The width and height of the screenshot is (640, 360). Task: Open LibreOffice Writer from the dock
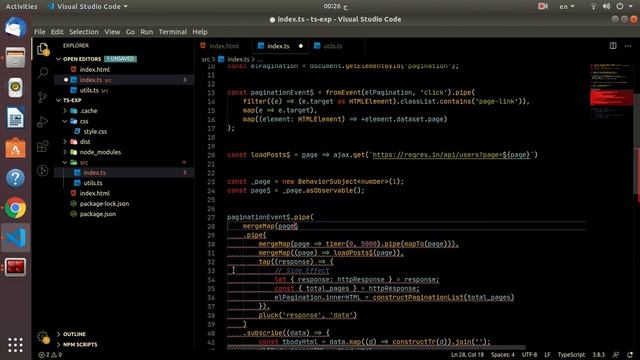click(x=16, y=118)
